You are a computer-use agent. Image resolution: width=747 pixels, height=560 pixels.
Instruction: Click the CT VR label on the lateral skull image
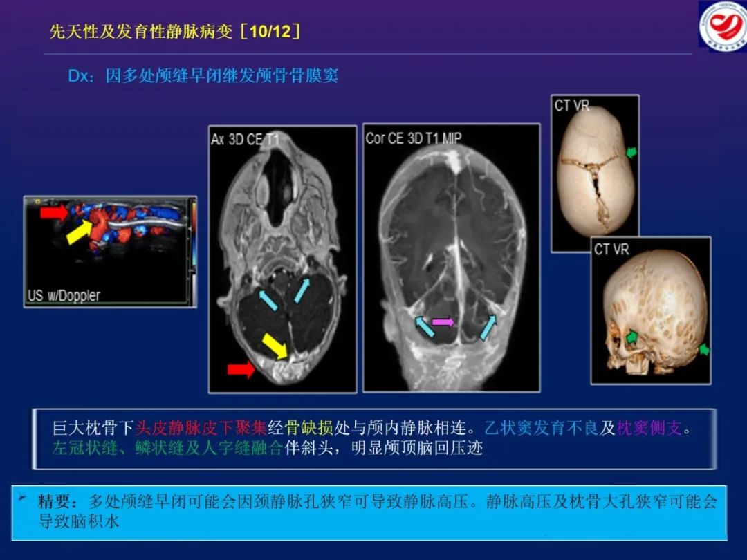point(611,249)
